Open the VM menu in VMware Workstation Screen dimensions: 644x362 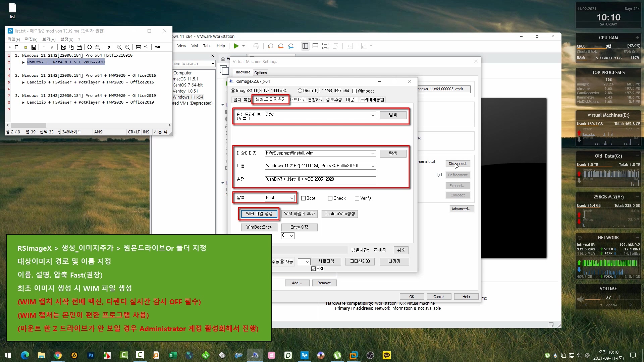tap(195, 46)
